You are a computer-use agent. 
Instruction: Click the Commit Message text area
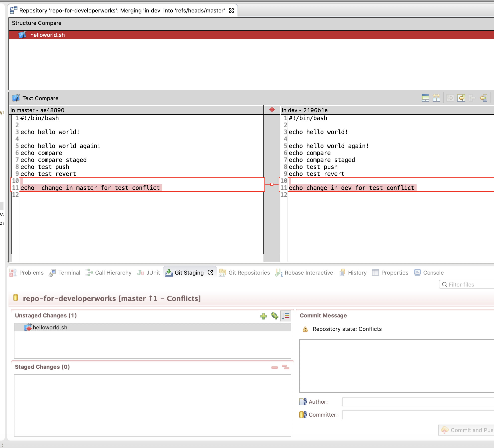click(396, 362)
